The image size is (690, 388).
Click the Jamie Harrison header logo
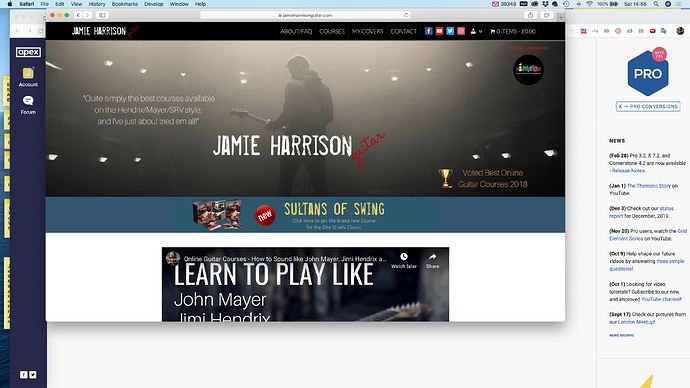pyautogui.click(x=105, y=31)
